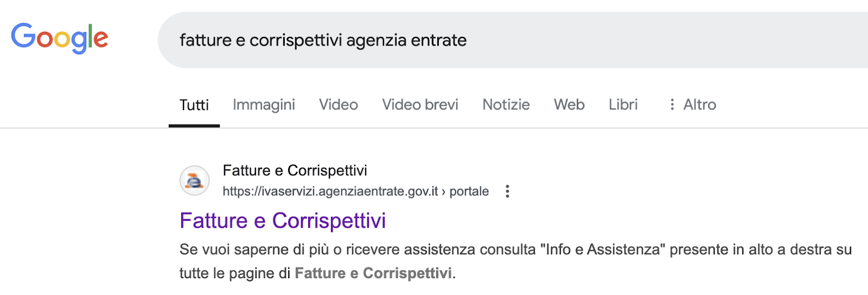Open the Video brevi tab
This screenshot has width=868, height=295.
coord(420,105)
